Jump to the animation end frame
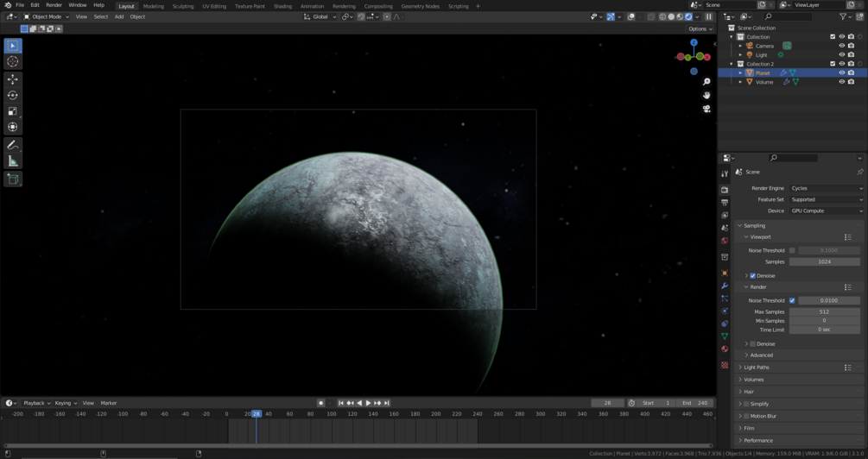The width and height of the screenshot is (868, 459). click(x=387, y=403)
